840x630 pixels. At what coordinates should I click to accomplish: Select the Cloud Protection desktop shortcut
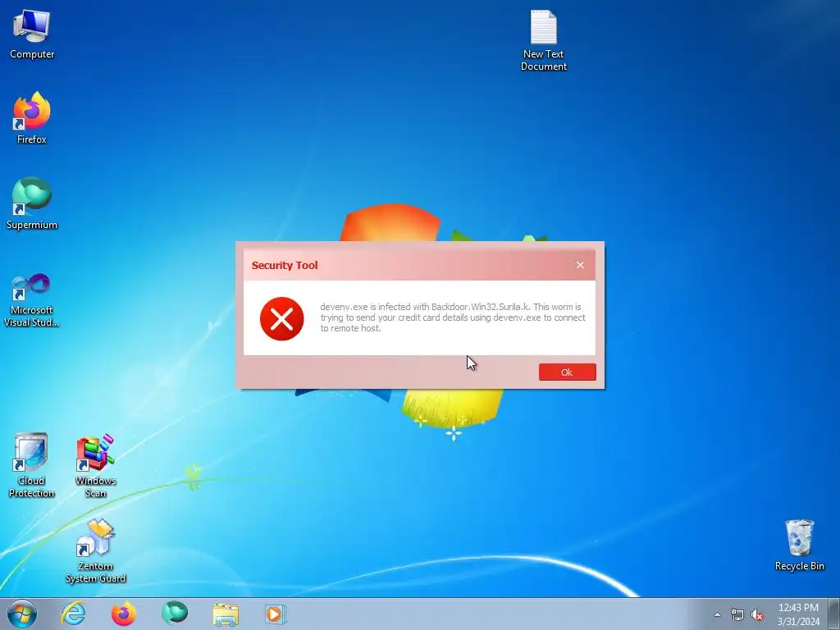click(x=32, y=465)
